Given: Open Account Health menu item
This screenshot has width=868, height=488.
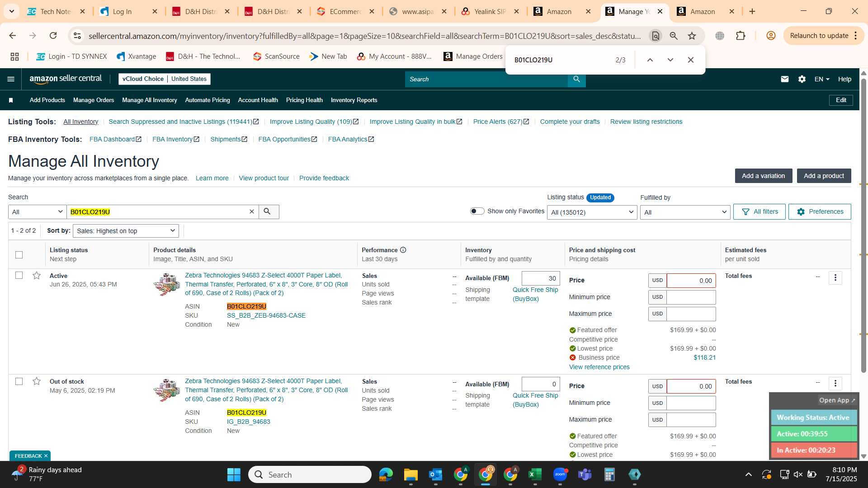Looking at the screenshot, I should pos(258,100).
